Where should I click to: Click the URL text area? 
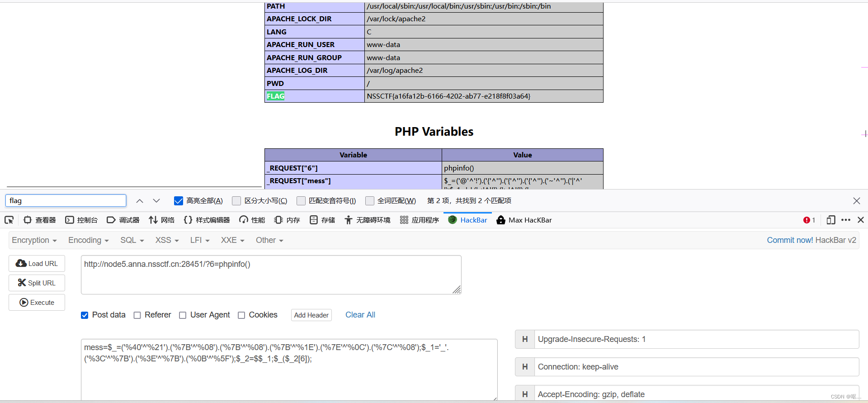pyautogui.click(x=271, y=275)
